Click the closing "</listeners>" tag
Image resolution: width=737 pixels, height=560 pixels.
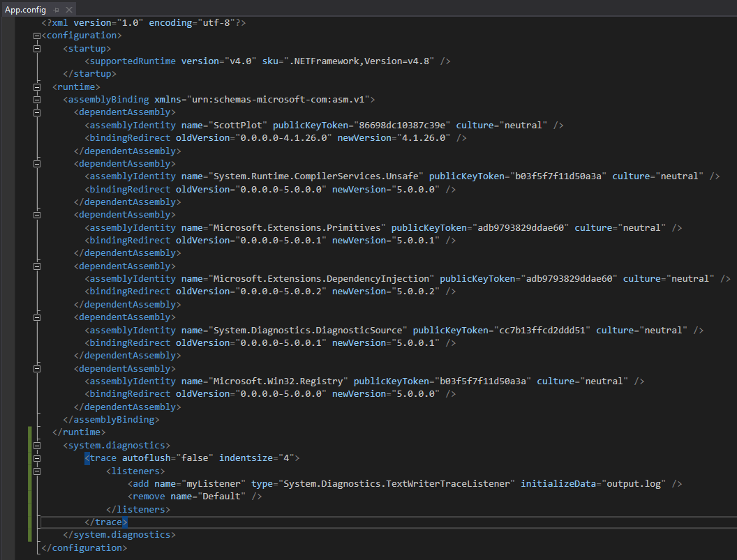[138, 509]
